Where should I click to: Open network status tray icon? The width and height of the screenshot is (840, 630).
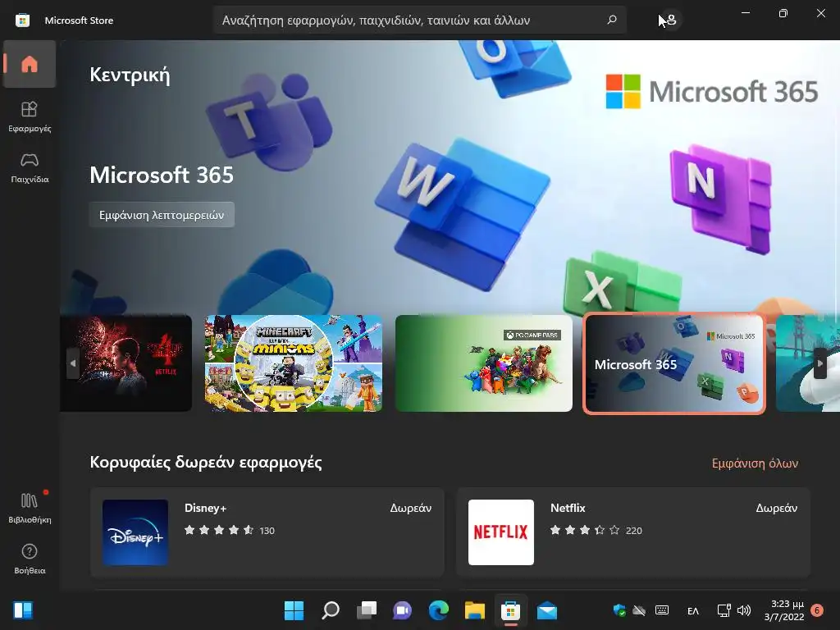(724, 610)
